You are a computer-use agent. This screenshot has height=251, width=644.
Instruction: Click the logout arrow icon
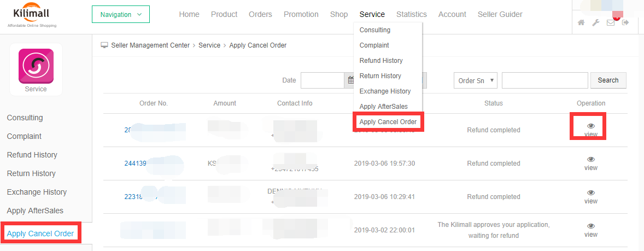(x=625, y=23)
